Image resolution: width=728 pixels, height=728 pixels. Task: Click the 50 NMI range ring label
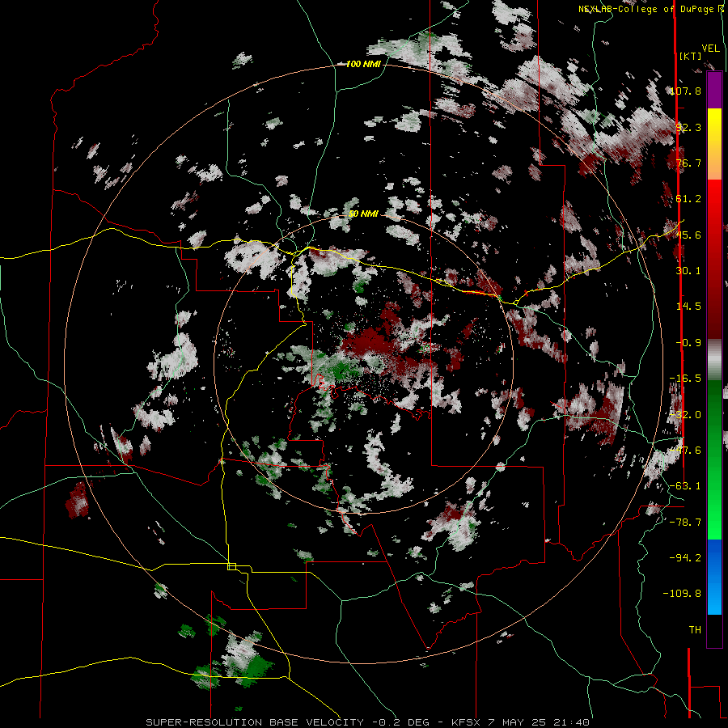click(363, 214)
